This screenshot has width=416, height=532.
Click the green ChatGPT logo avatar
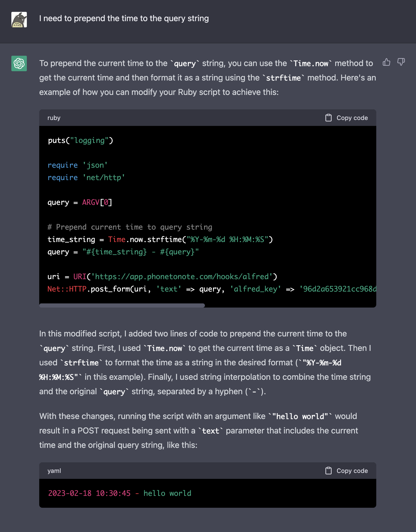pyautogui.click(x=19, y=63)
